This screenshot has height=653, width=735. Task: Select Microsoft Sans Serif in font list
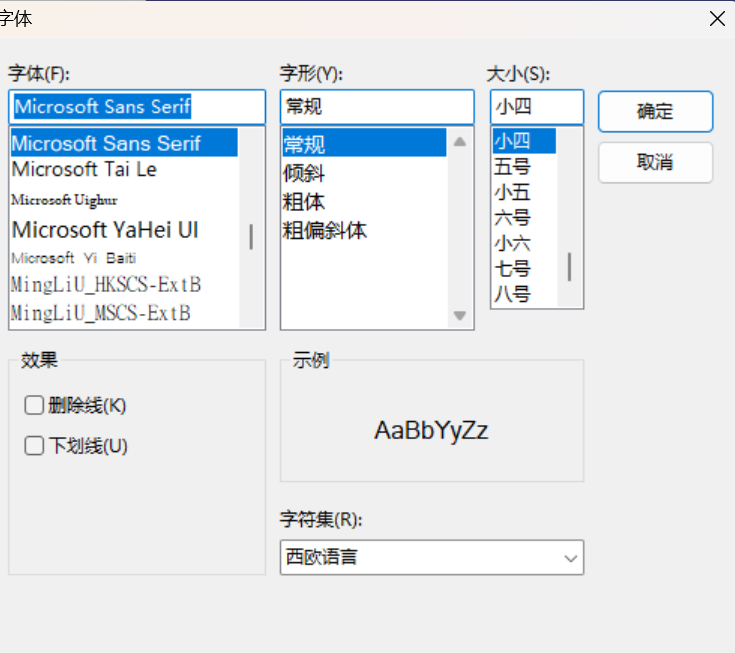point(124,143)
